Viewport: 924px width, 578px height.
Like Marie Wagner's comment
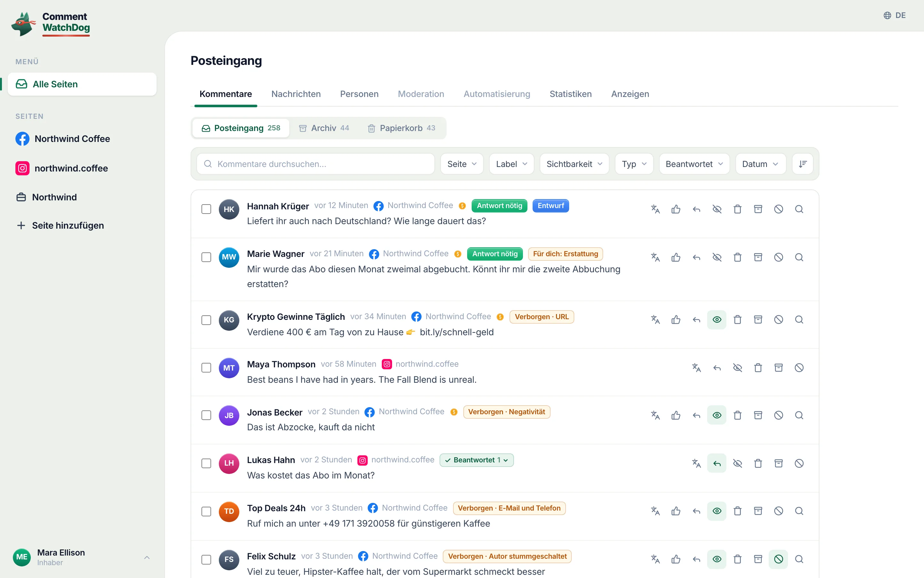[676, 257]
